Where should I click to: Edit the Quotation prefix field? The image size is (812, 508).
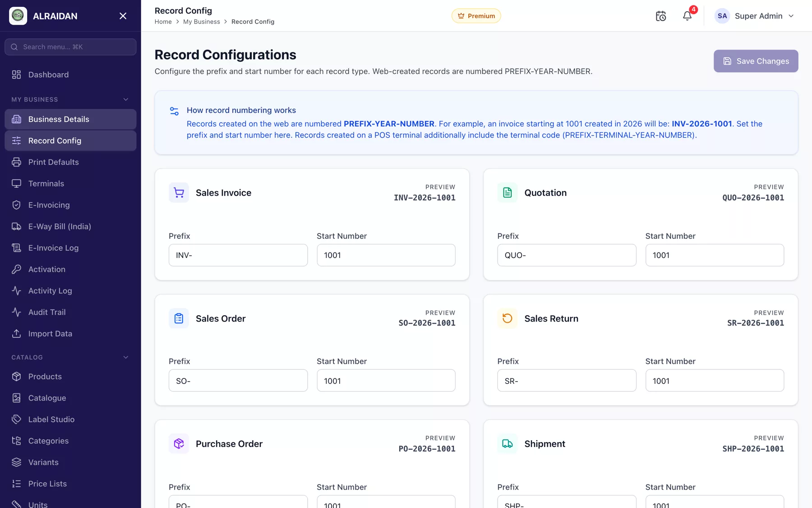(567, 255)
